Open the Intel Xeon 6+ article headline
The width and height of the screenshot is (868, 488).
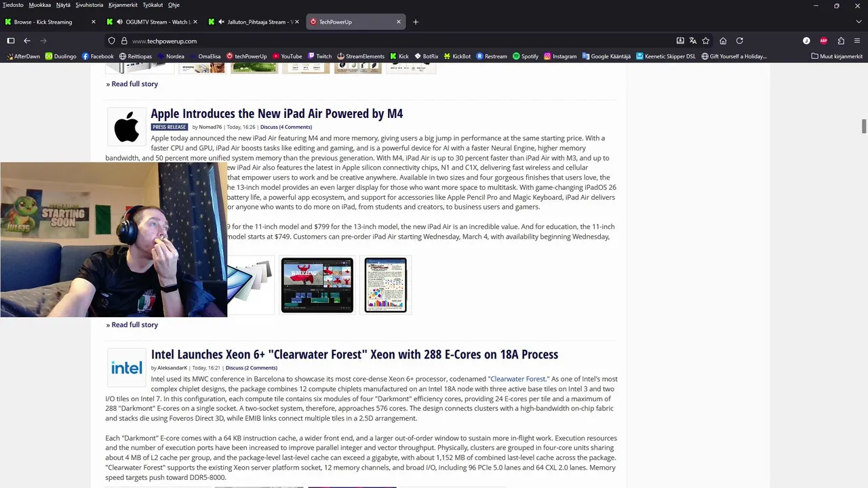click(x=355, y=354)
